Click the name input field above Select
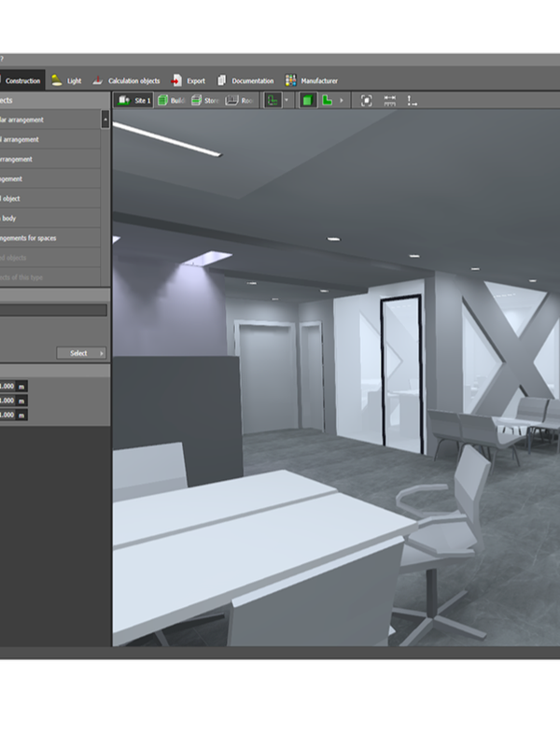560x748 pixels. pyautogui.click(x=53, y=310)
